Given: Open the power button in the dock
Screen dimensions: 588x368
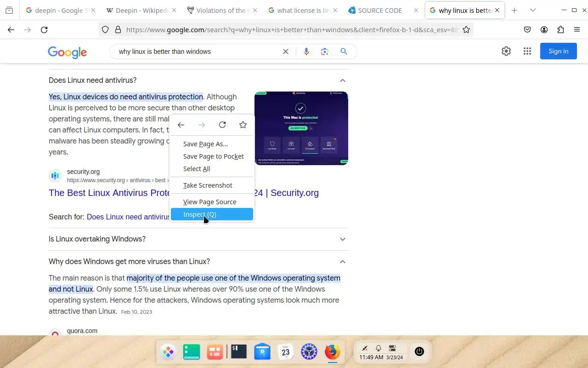Looking at the screenshot, I should tap(419, 351).
